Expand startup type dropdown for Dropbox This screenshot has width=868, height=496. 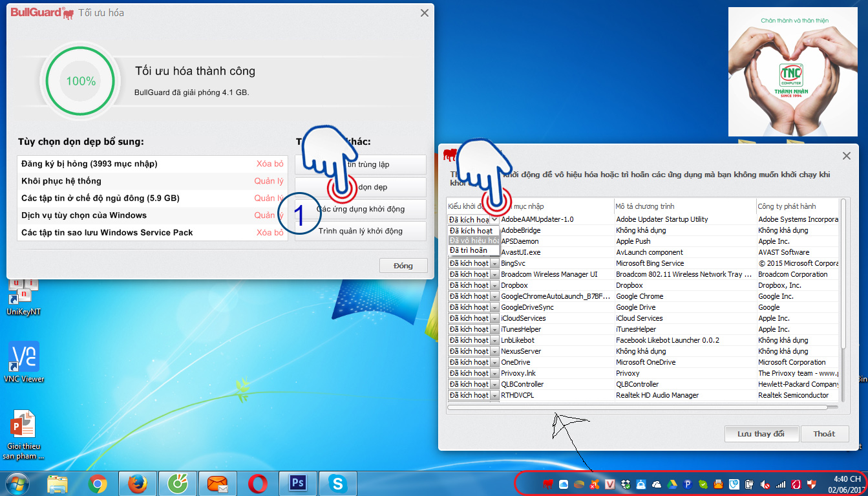pos(495,286)
